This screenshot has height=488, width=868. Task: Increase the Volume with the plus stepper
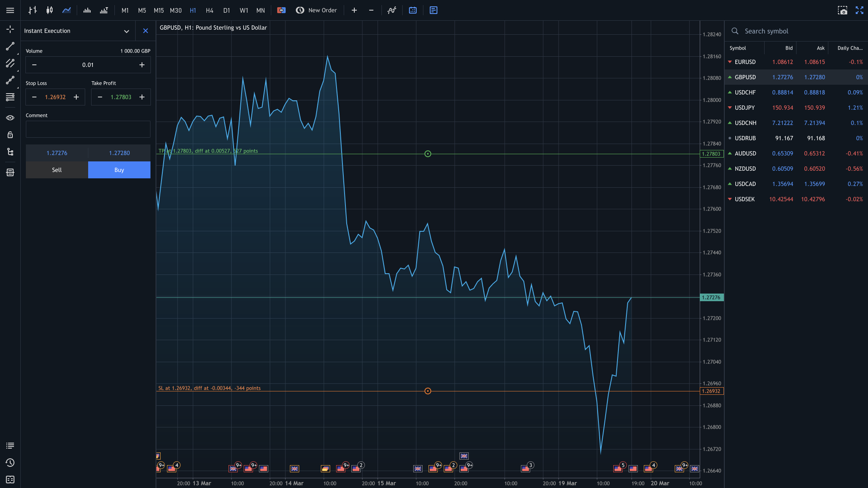[x=142, y=65]
